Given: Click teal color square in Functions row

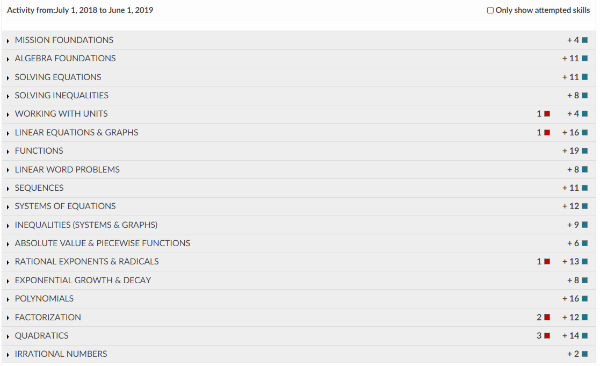Looking at the screenshot, I should click(585, 151).
